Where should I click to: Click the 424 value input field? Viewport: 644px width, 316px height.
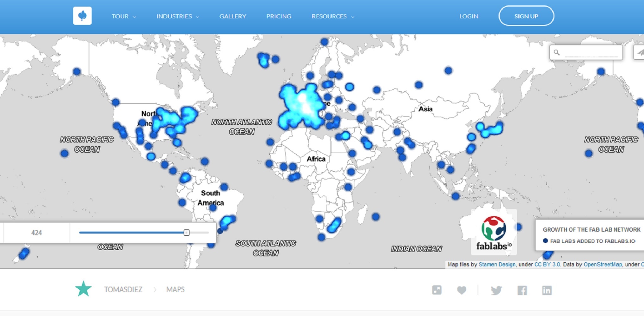pos(36,233)
